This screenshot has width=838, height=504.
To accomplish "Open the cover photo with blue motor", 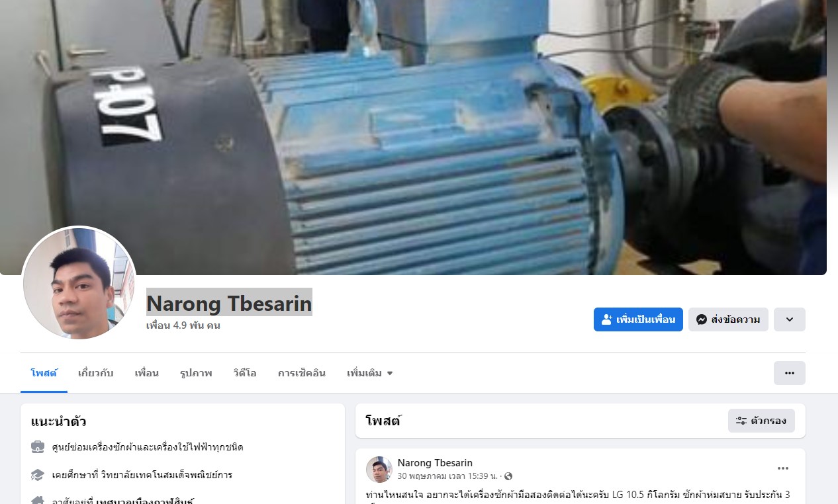I will (x=413, y=132).
